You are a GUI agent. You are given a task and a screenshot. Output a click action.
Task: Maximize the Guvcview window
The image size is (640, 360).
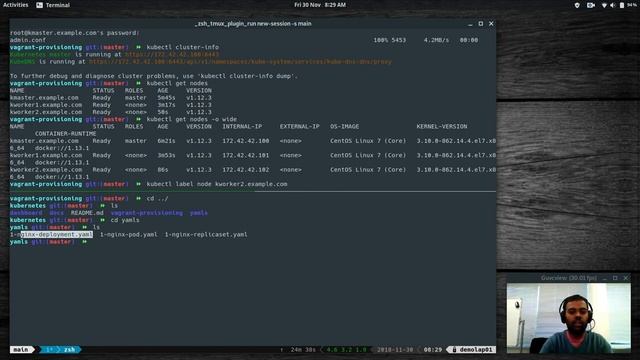tap(615, 278)
